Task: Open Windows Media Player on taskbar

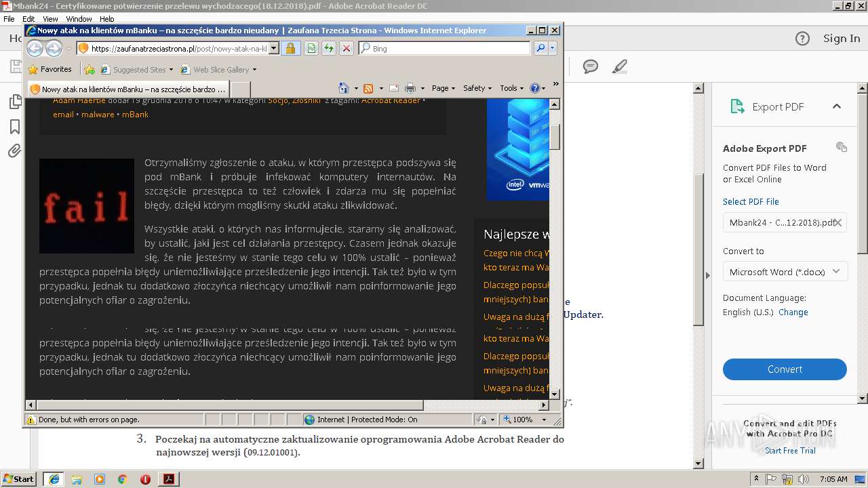Action: [x=100, y=479]
